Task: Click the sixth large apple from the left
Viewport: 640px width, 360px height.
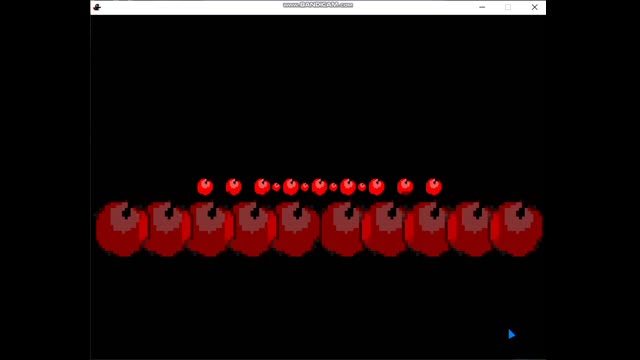Action: (344, 229)
